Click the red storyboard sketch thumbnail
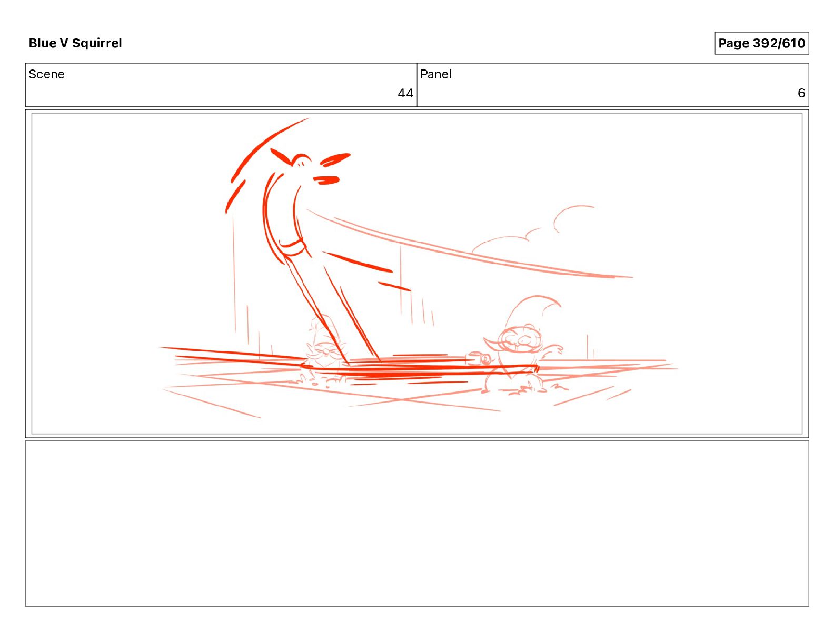This screenshot has width=834, height=644. click(x=417, y=274)
